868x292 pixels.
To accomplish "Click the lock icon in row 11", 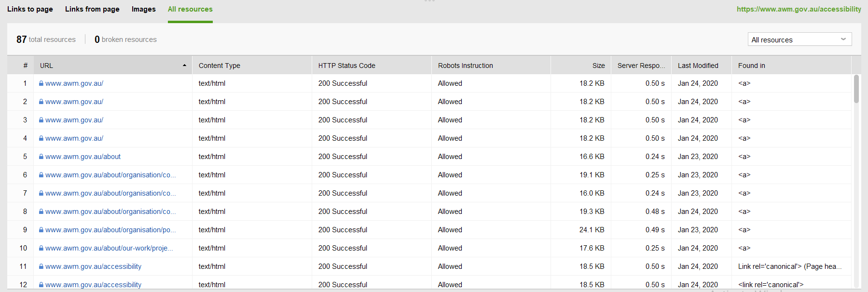I will coord(41,266).
